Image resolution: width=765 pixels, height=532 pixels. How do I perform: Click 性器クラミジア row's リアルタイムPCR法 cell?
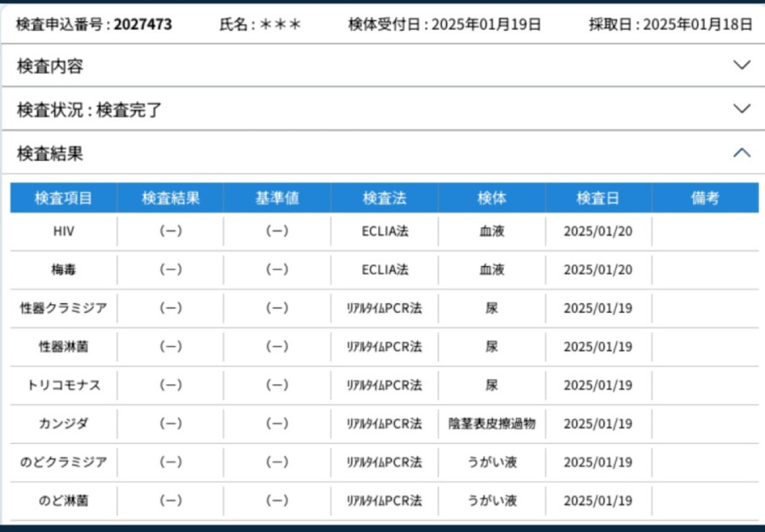coord(385,308)
